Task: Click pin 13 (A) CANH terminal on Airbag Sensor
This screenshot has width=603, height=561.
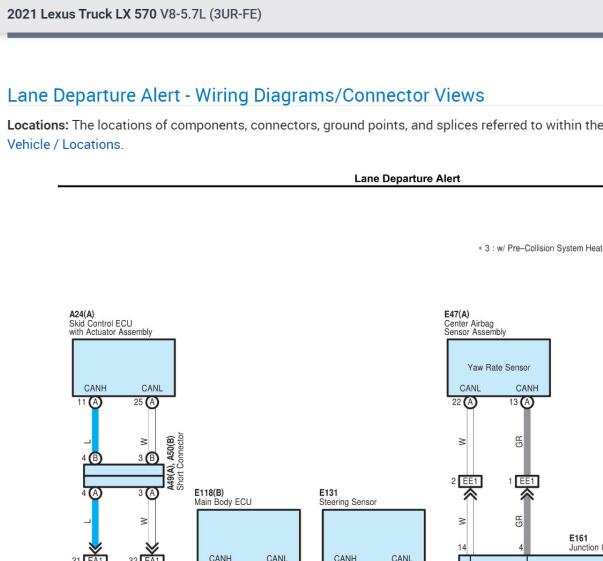Action: coord(527,402)
